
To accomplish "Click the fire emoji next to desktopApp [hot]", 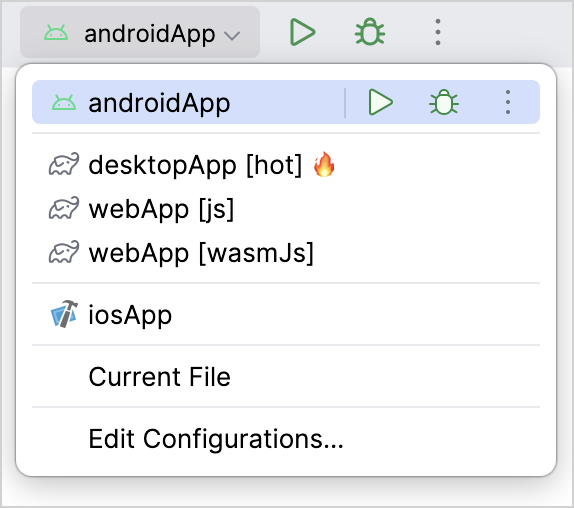I will (x=324, y=164).
